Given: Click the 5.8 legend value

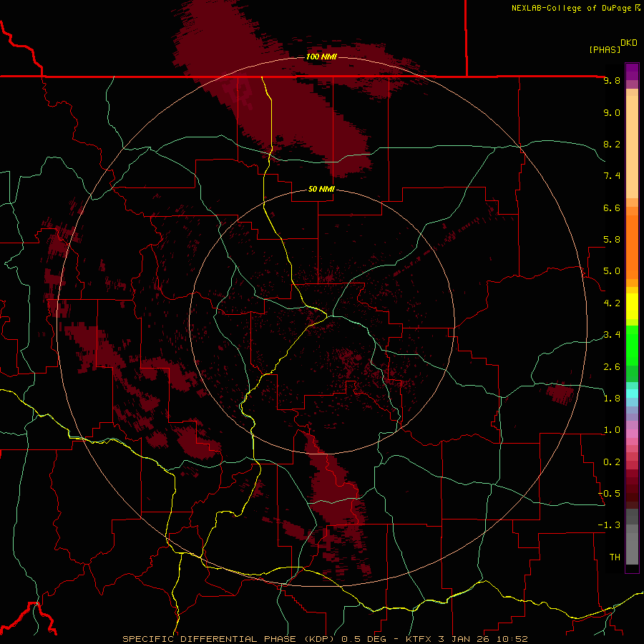Looking at the screenshot, I should pyautogui.click(x=612, y=240).
